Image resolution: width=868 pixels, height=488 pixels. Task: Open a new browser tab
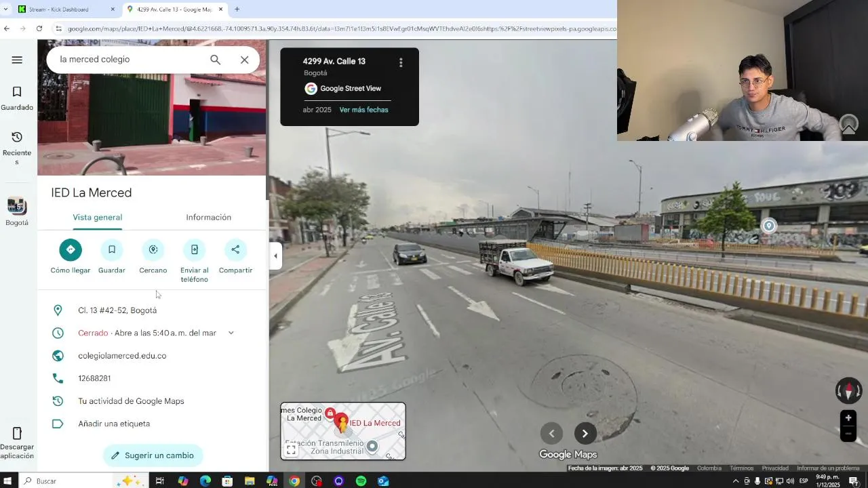pos(237,9)
